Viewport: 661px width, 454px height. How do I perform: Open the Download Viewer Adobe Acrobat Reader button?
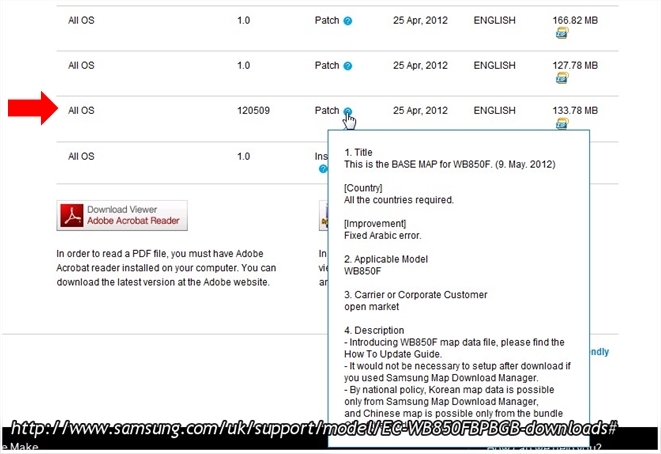(122, 215)
